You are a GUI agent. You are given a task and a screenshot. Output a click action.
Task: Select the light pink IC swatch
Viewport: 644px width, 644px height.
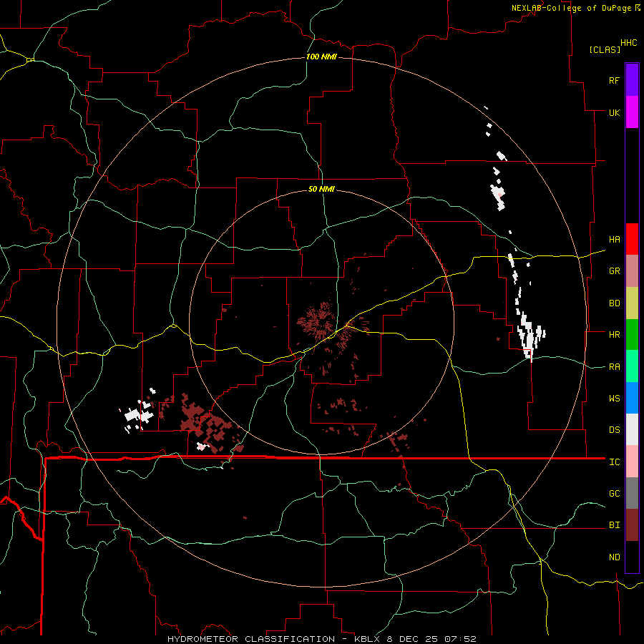click(632, 462)
